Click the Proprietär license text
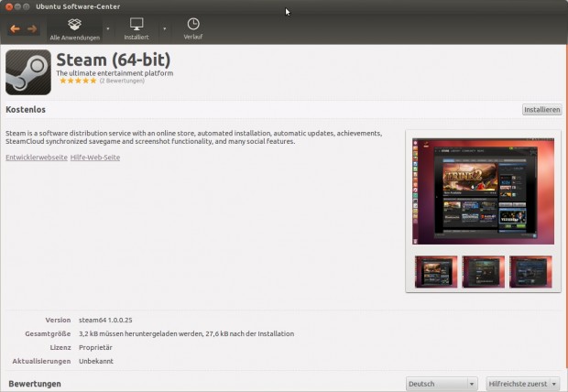 click(95, 347)
